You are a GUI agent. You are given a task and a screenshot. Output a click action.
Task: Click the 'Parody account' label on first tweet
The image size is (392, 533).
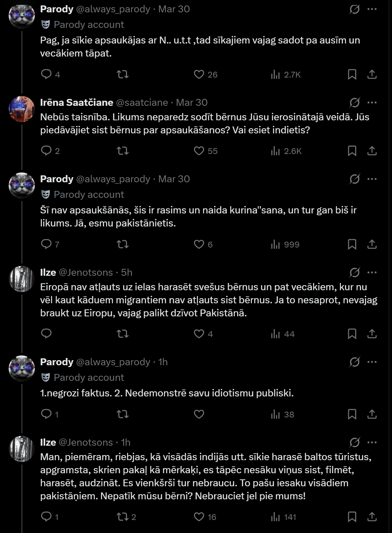[89, 25]
